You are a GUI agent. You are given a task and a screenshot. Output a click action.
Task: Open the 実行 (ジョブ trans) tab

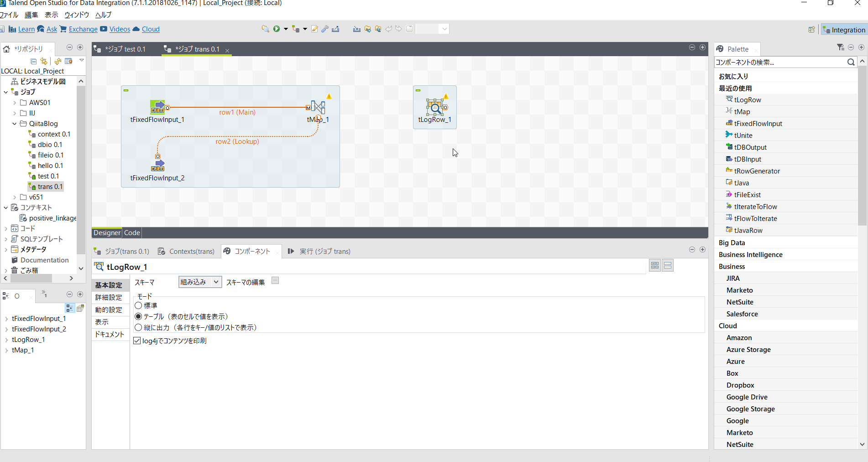point(319,251)
